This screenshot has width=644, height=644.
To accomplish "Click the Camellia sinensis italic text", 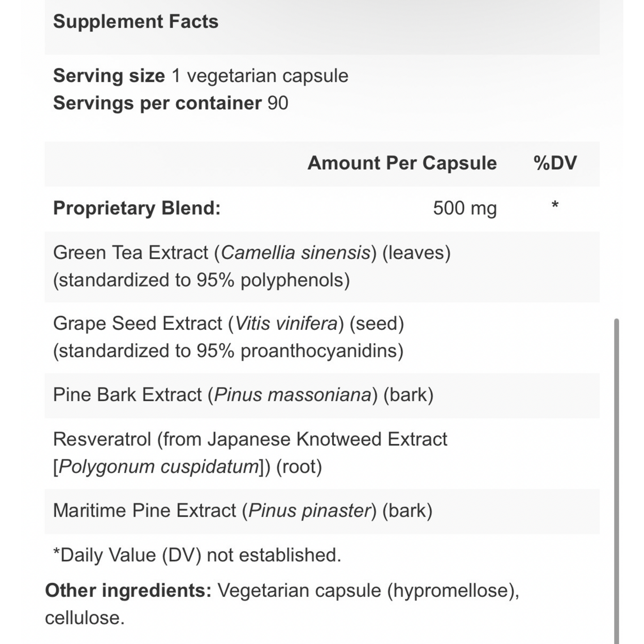I will 295,253.
